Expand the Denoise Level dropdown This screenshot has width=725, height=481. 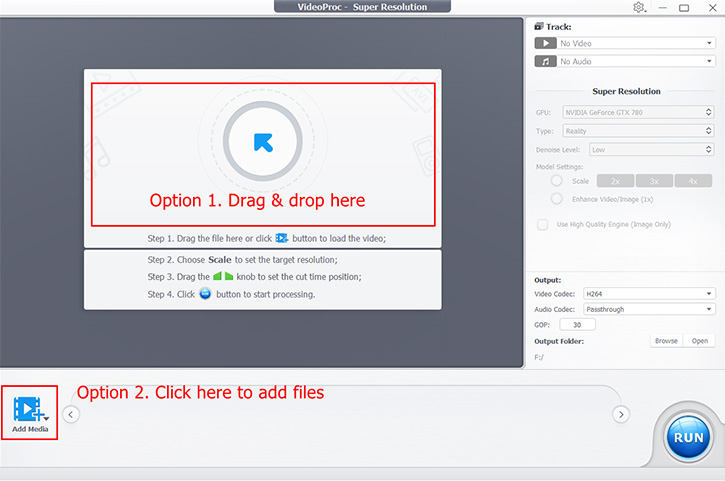coord(650,149)
